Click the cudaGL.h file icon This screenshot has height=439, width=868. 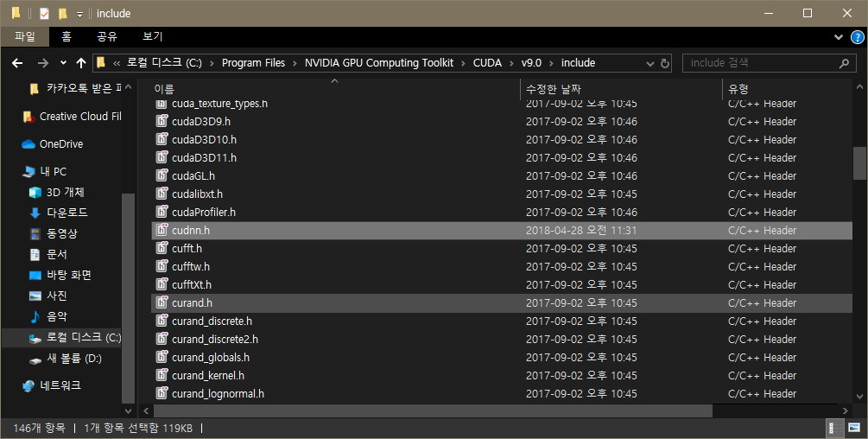point(162,175)
